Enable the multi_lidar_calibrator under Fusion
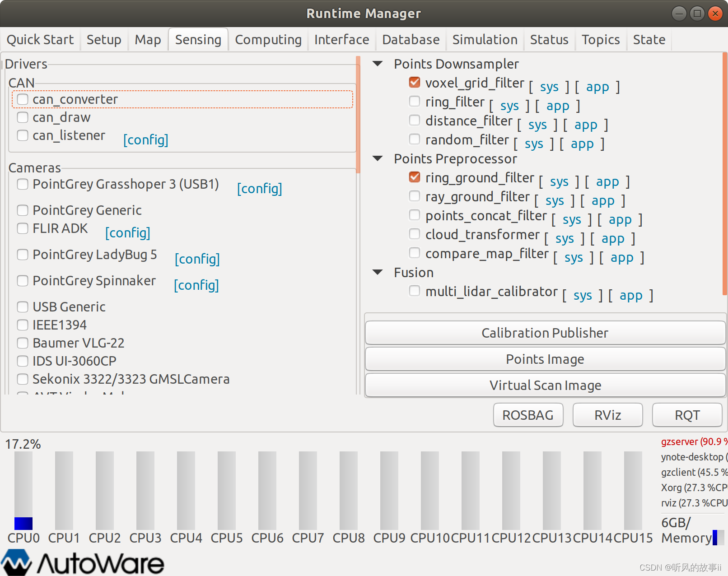The image size is (728, 576). (414, 291)
